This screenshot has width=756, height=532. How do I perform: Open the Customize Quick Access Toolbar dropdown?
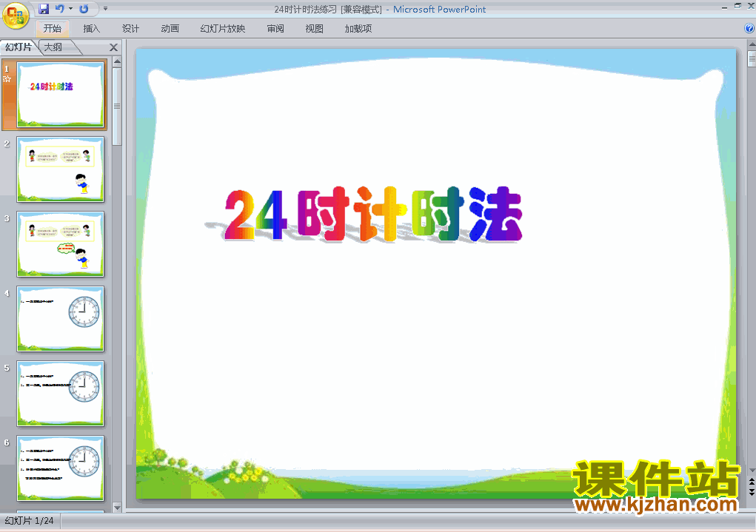(105, 9)
